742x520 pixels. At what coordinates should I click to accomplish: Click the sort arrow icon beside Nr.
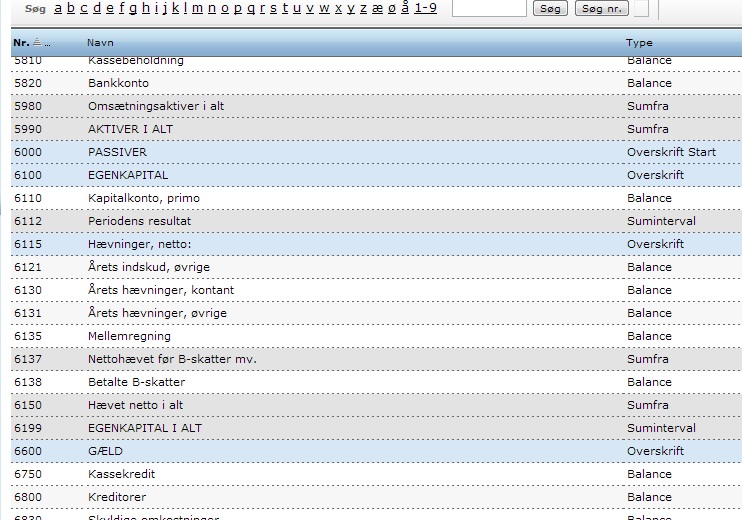[37, 42]
